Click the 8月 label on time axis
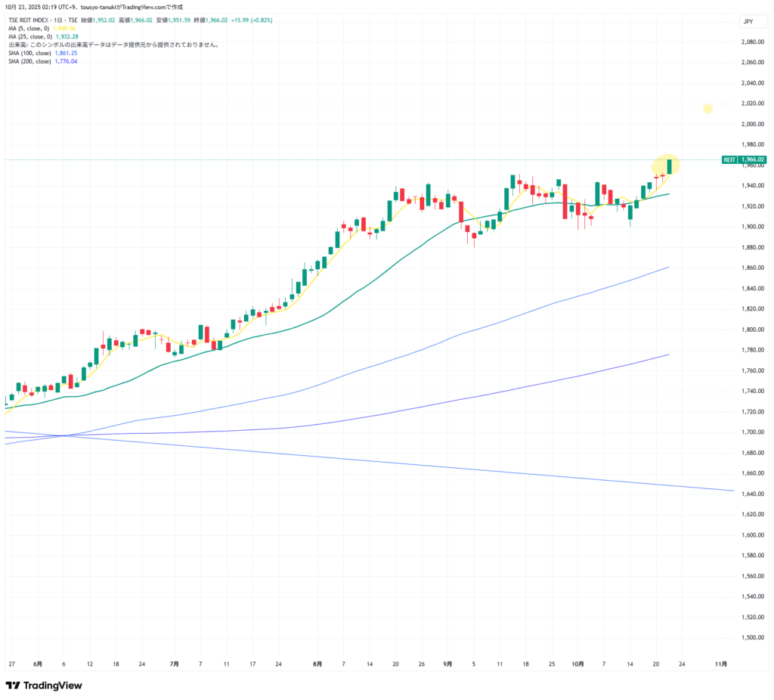 coord(317,664)
